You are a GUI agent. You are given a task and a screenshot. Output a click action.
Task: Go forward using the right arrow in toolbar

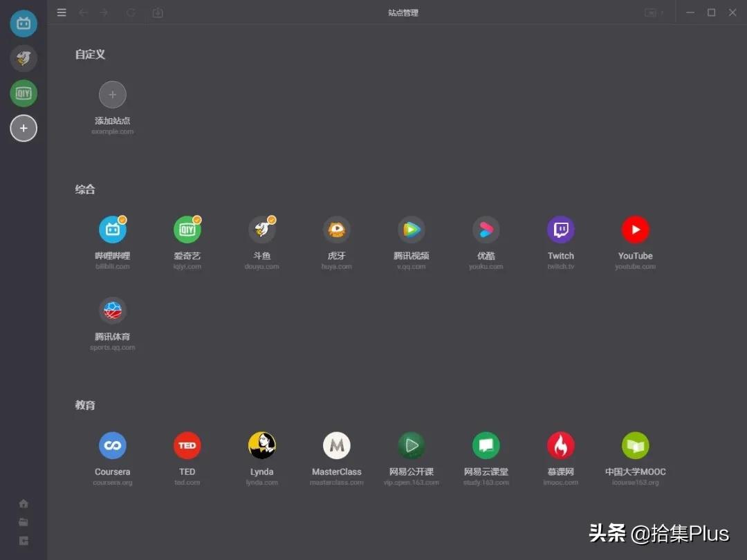(104, 12)
